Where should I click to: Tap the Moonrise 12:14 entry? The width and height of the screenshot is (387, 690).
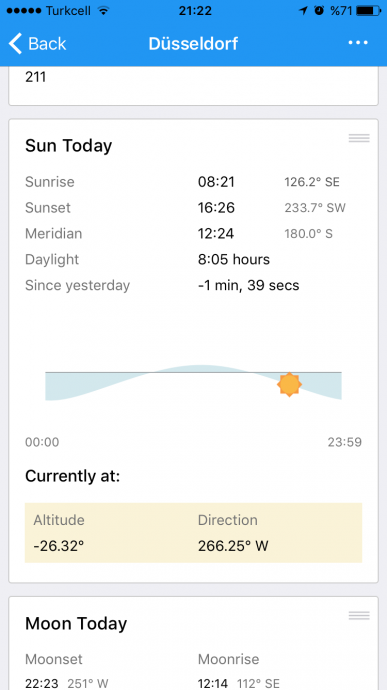pyautogui.click(x=239, y=671)
